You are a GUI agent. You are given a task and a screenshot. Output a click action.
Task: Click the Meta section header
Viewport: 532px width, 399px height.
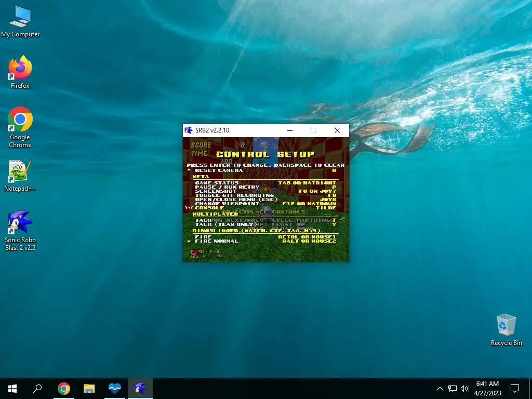[201, 177]
